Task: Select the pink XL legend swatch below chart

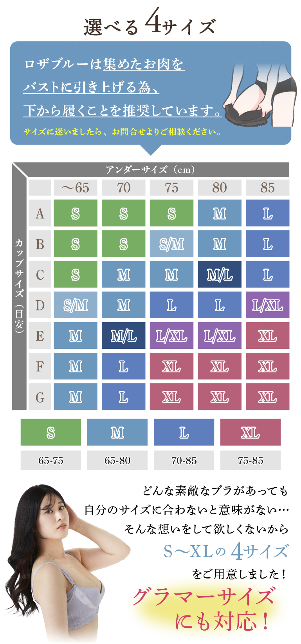Action: coord(250,432)
